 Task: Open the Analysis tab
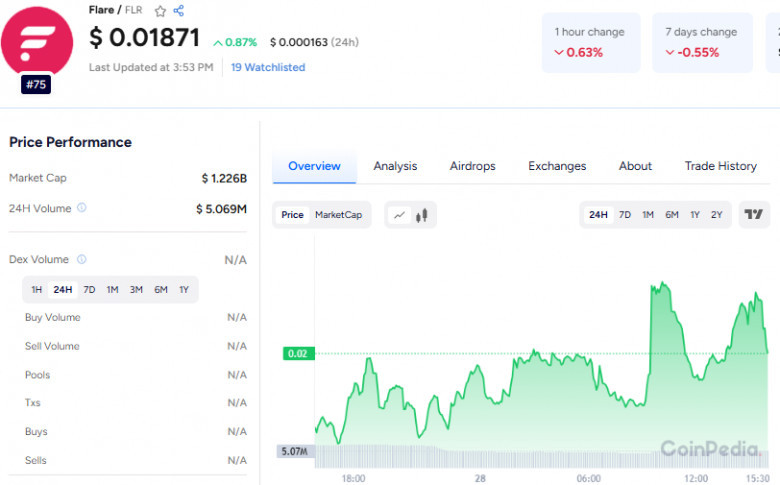coord(395,166)
